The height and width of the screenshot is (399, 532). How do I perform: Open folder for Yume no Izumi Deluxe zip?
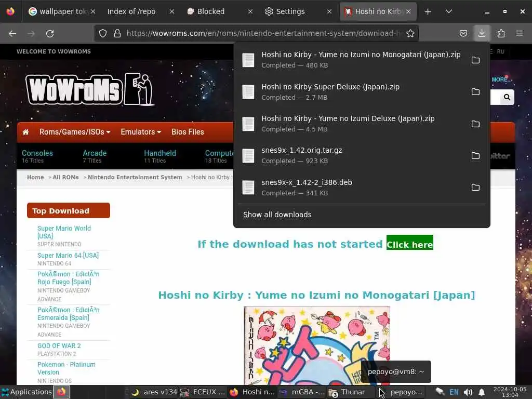475,124
